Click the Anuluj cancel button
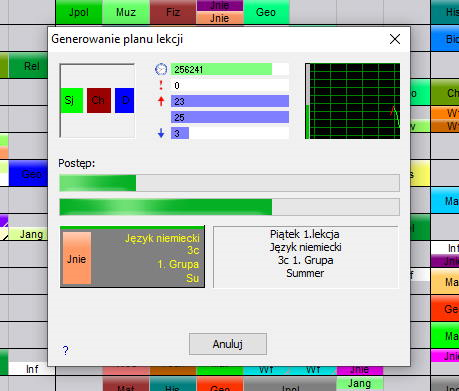The width and height of the screenshot is (459, 391). (x=228, y=344)
